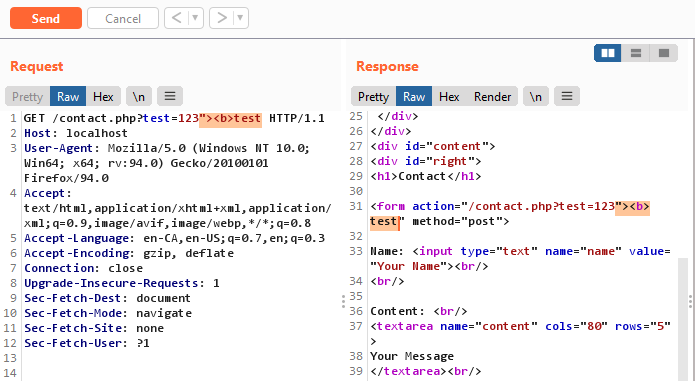Viewport: 695px width, 381px height.
Task: Open the back history dropdown arrow
Action: coord(195,18)
